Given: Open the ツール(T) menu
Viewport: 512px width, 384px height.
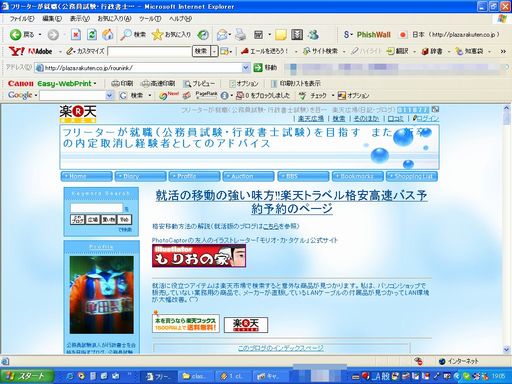Looking at the screenshot, I should 150,19.
